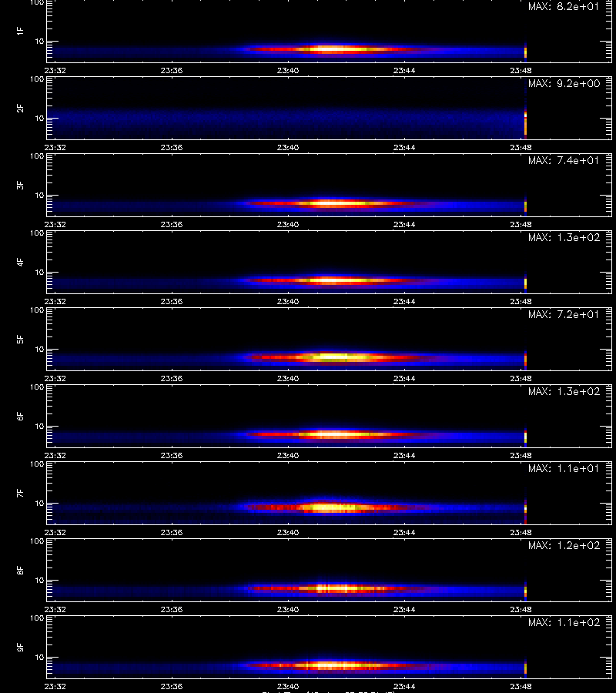
Task: Click the 23:44 time label under panel 9F
Action: pos(404,687)
